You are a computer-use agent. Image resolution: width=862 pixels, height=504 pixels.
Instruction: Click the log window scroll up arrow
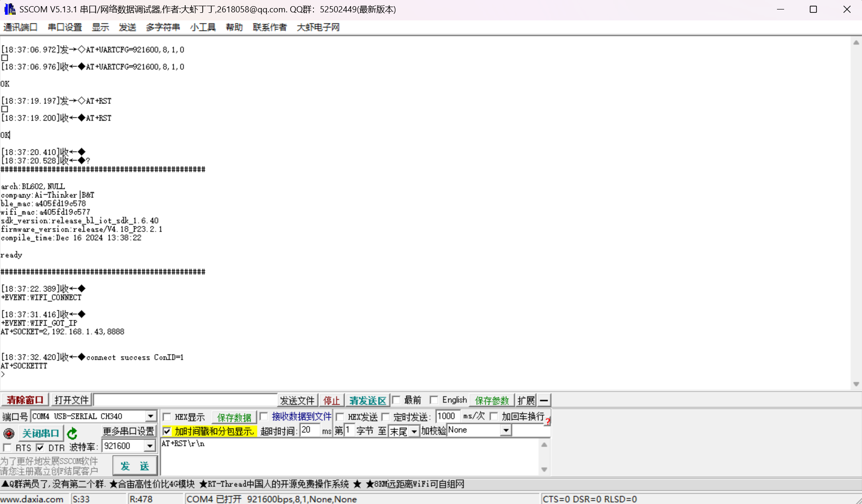pos(856,43)
